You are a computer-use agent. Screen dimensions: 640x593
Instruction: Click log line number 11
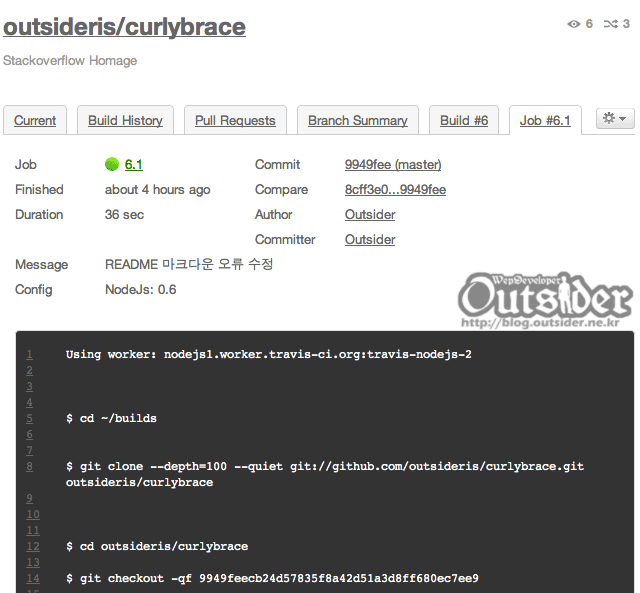pos(33,531)
